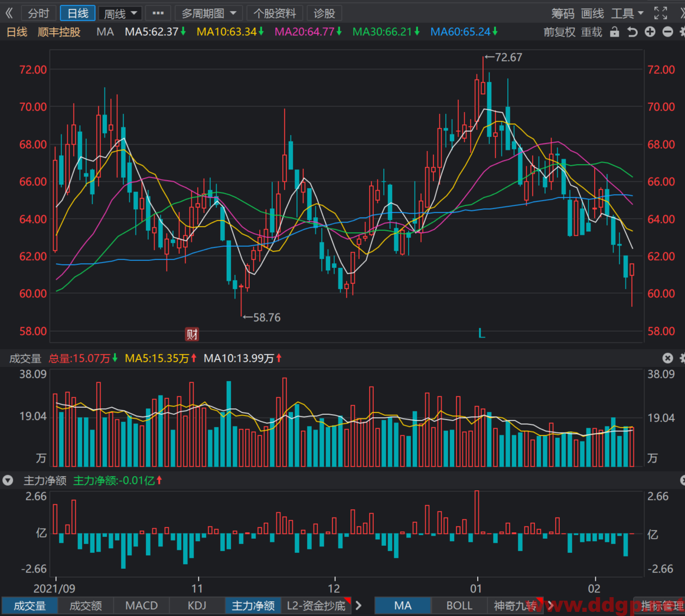Zoom in with the plus icon
This screenshot has width=685, height=616.
coord(650,32)
